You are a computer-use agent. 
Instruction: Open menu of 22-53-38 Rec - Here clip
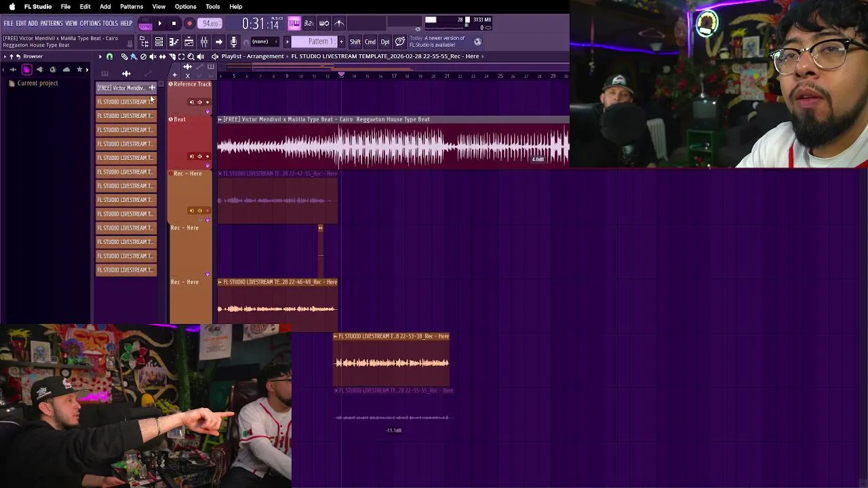point(336,336)
